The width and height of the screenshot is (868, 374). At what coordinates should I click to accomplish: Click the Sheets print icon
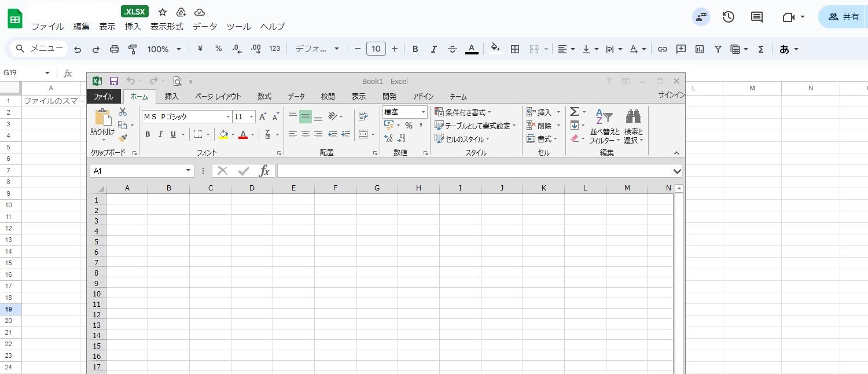[115, 49]
